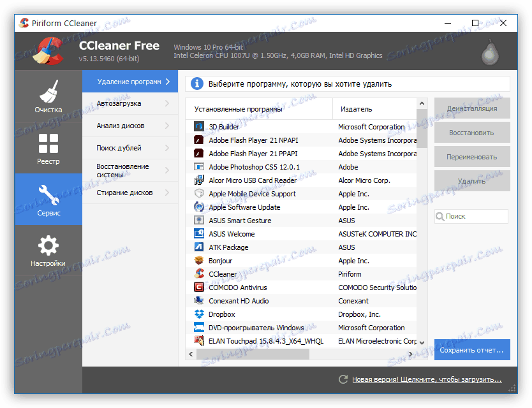Image resolution: width=532 pixels, height=408 pixels.
Task: Click Сохранить отчет button
Action: pyautogui.click(x=472, y=350)
